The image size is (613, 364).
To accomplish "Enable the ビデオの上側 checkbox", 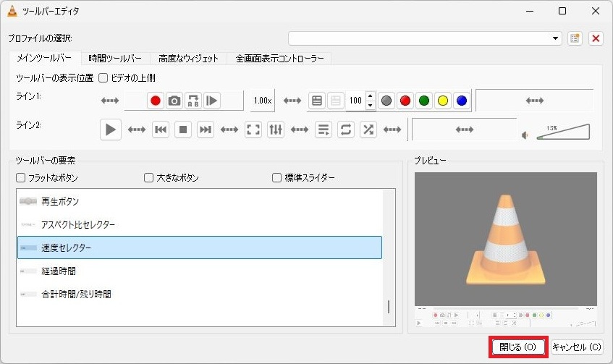I will tap(103, 77).
